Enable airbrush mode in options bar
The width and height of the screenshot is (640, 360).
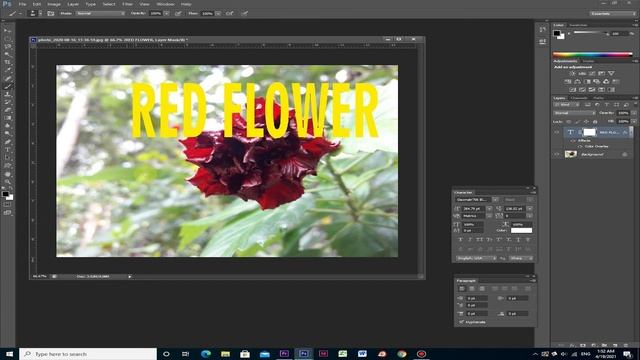[x=229, y=13]
